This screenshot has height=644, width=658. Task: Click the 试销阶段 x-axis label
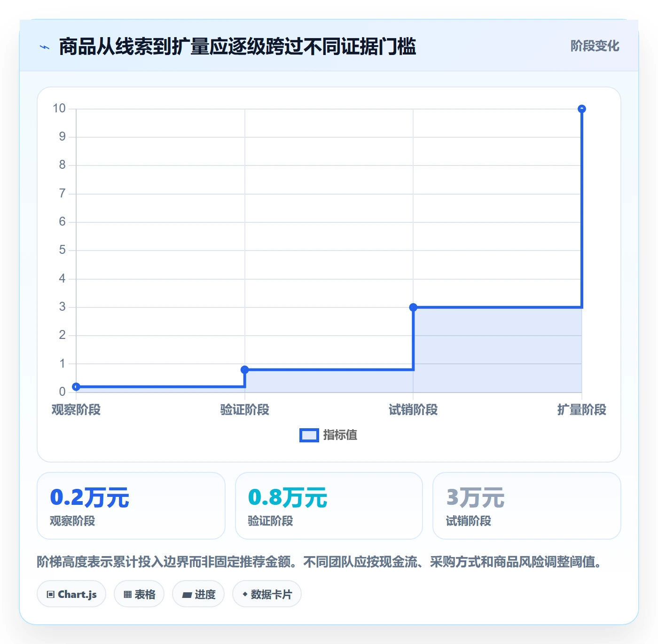tap(413, 410)
